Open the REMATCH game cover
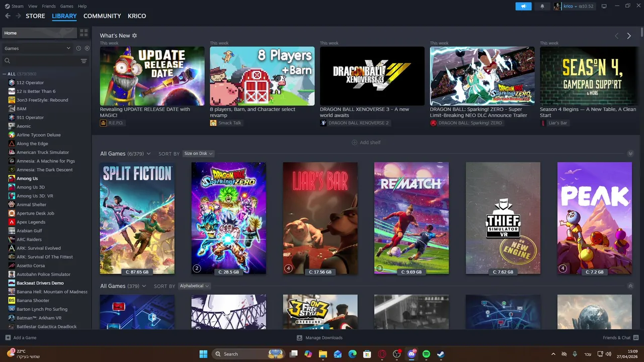 (412, 218)
